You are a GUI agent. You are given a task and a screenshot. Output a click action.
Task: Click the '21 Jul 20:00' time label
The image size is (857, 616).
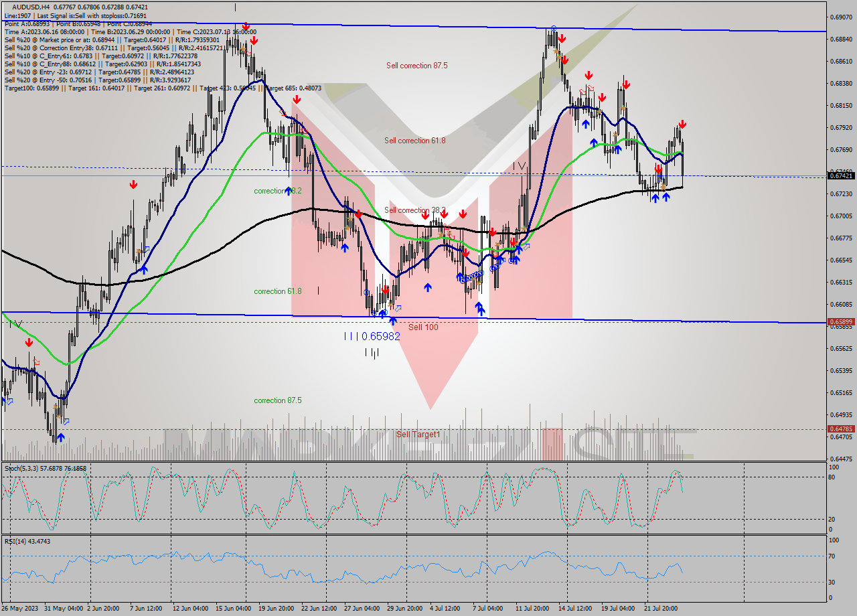pos(661,608)
